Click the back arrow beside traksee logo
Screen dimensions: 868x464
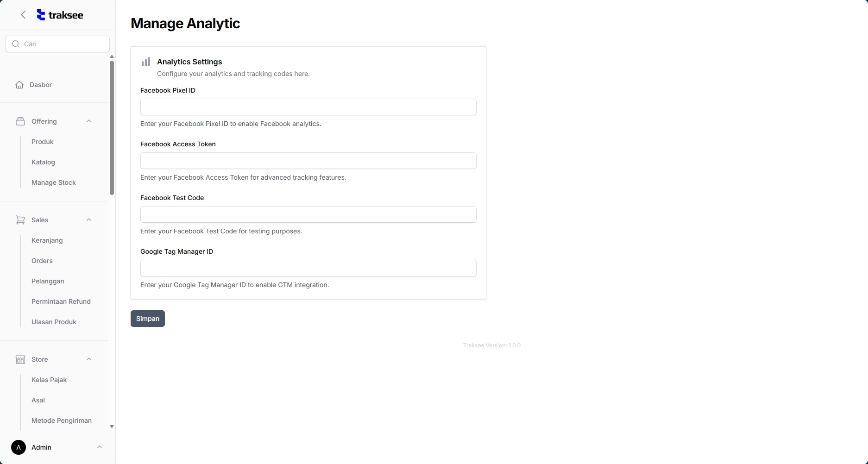tap(23, 15)
